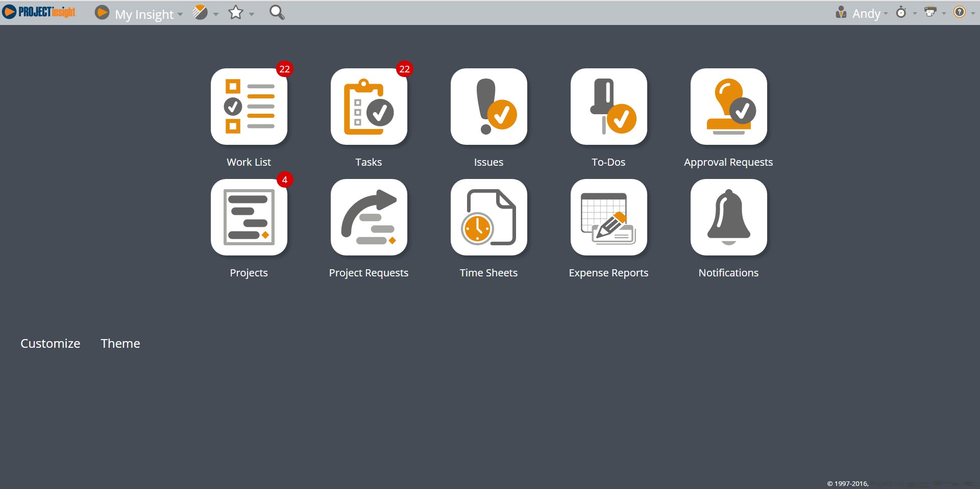
Task: Open the Notifications bell tile
Action: click(x=728, y=217)
